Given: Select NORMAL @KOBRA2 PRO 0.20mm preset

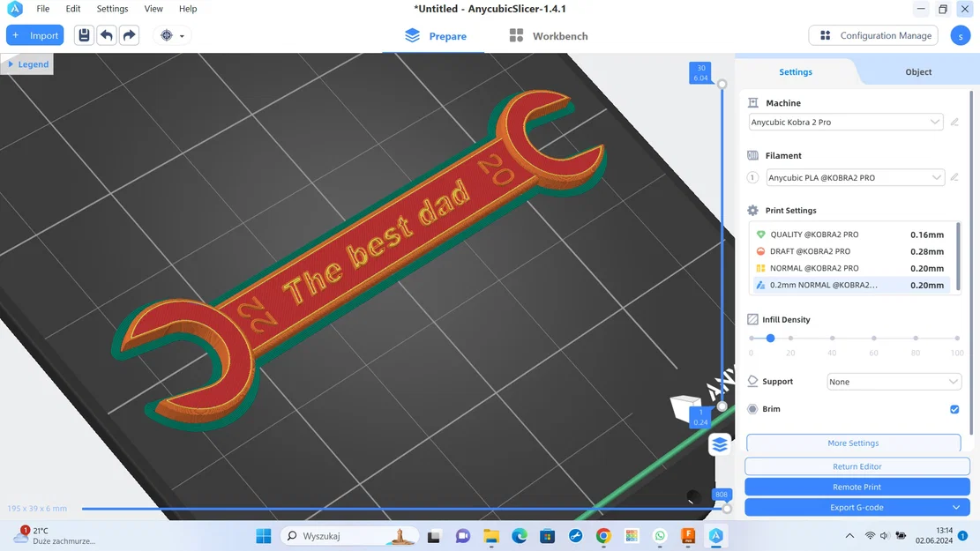Looking at the screenshot, I should (x=850, y=268).
